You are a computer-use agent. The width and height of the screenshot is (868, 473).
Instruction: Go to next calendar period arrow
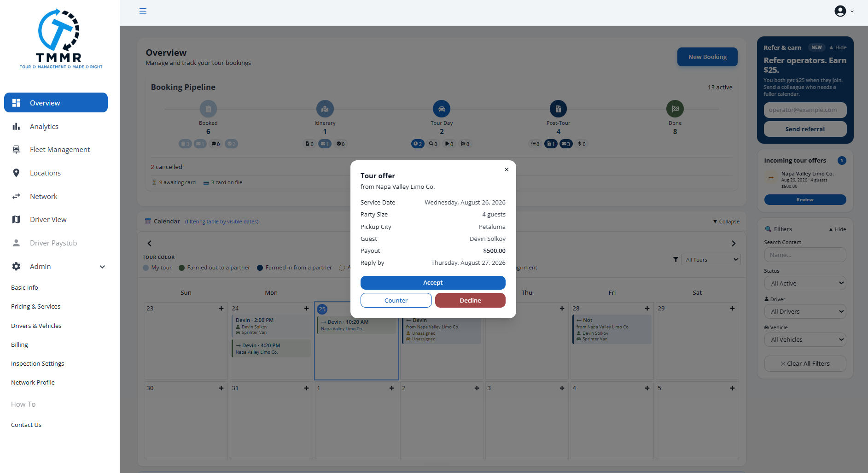click(734, 244)
